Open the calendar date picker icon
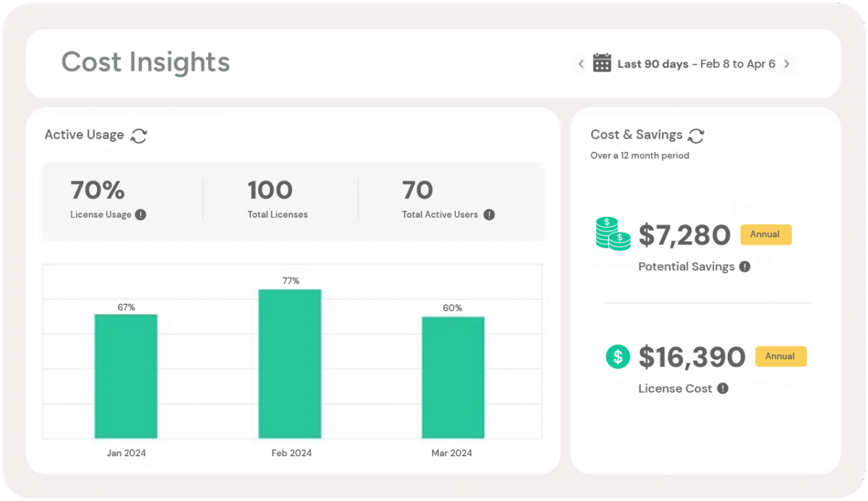This screenshot has height=501, width=868. point(602,64)
